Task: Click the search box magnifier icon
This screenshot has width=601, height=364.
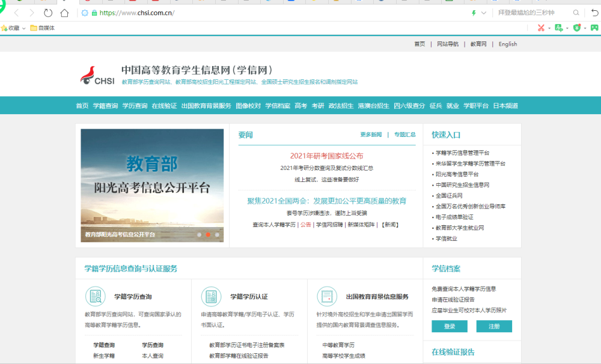Action: point(576,13)
